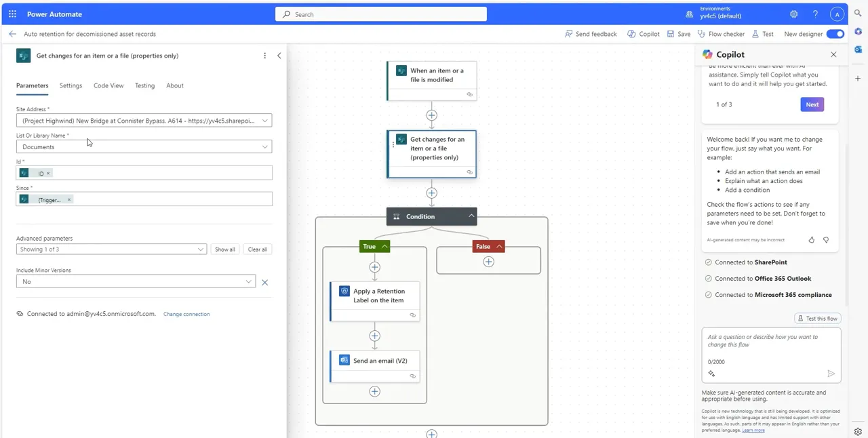Click Copilot in the toolbar
Image resolution: width=868 pixels, height=438 pixels.
pos(644,34)
